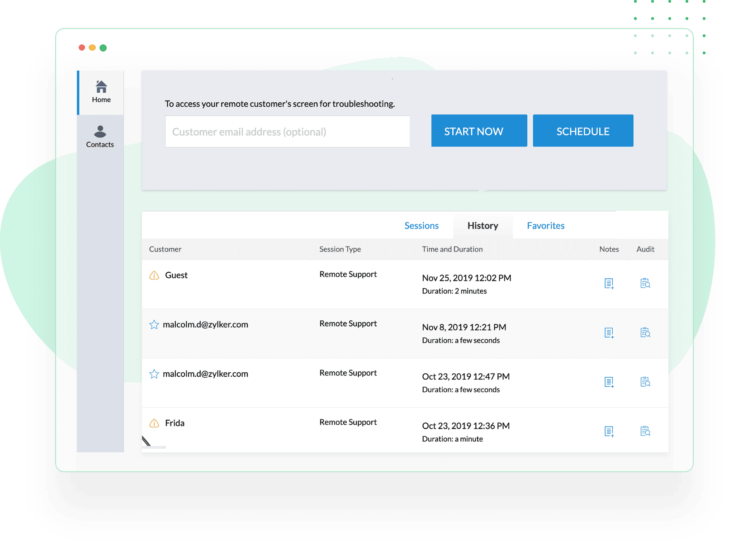Open audit for Oct 23 12:47 PM session
Screen dimensions: 743x560
tap(645, 382)
